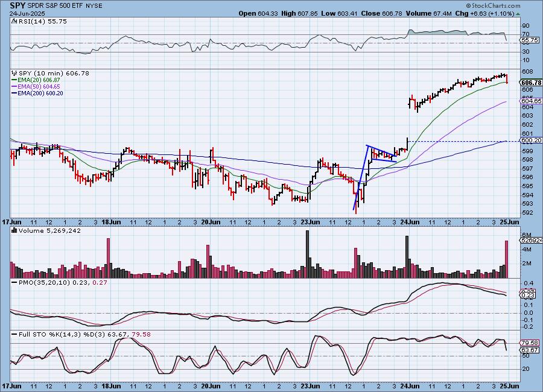Viewport: 543px width, 392px height.
Task: Click the purple 604.65 price axis tag
Action: coord(531,101)
